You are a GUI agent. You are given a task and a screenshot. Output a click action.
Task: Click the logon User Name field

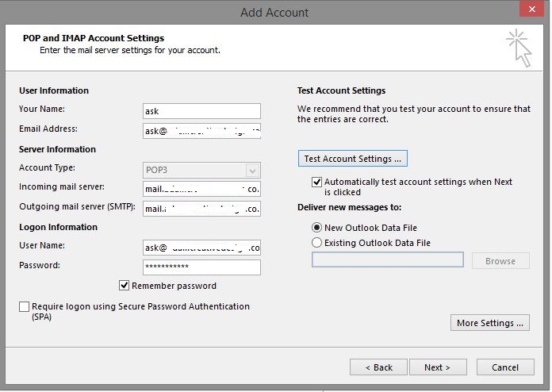(x=201, y=248)
